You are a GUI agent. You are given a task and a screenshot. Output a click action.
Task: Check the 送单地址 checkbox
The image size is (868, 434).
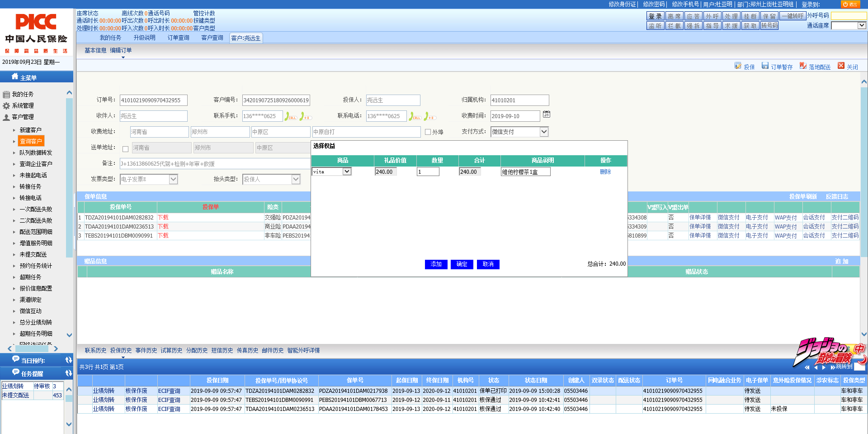pos(126,149)
